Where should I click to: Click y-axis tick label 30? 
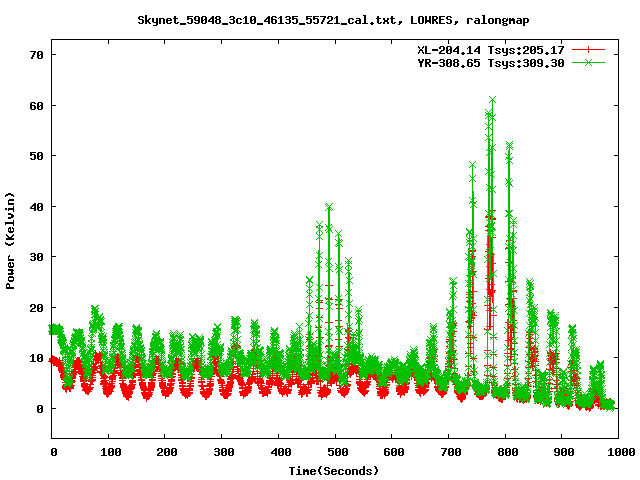36,257
